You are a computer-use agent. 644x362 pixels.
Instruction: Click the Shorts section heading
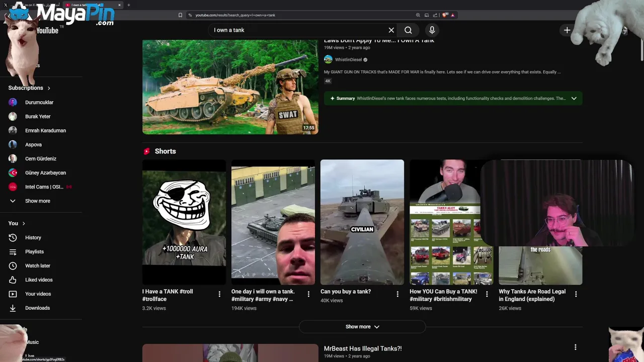point(165,151)
